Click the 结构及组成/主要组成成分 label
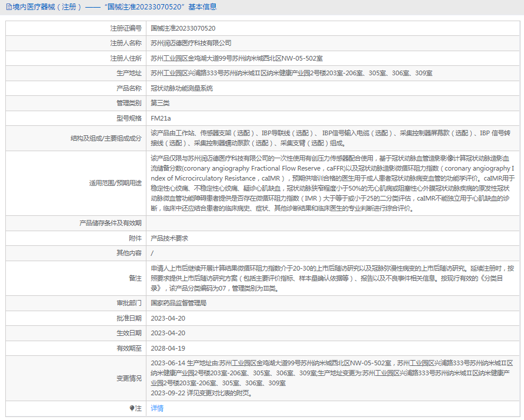524x420 pixels. (106, 138)
